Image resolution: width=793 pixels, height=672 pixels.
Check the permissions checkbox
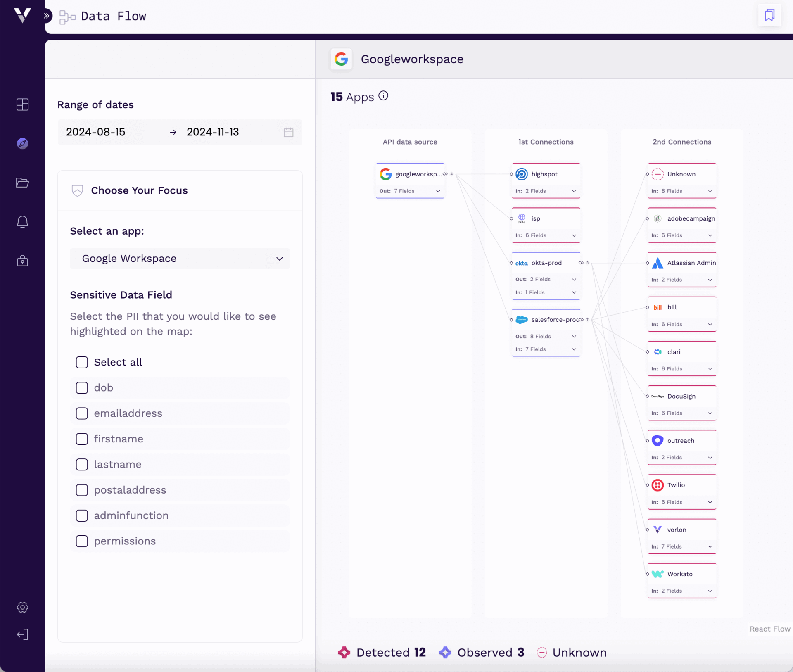82,541
